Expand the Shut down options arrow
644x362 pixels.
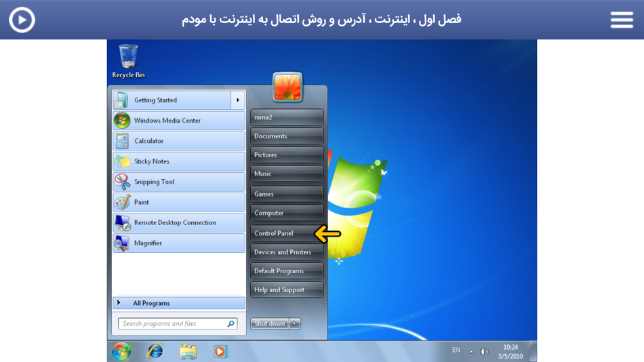tap(295, 324)
